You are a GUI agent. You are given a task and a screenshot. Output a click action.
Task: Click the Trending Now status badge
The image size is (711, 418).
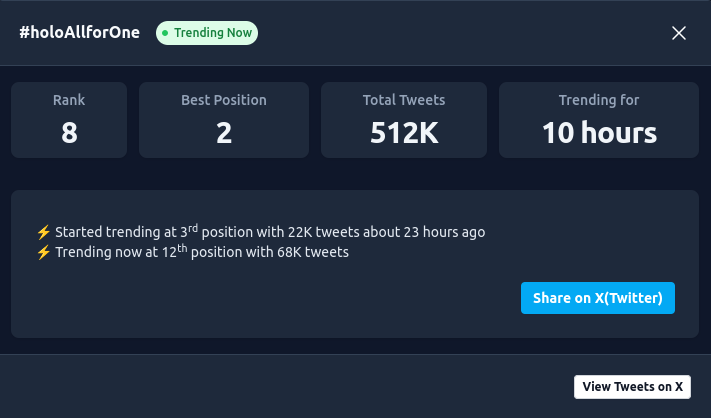tap(207, 33)
